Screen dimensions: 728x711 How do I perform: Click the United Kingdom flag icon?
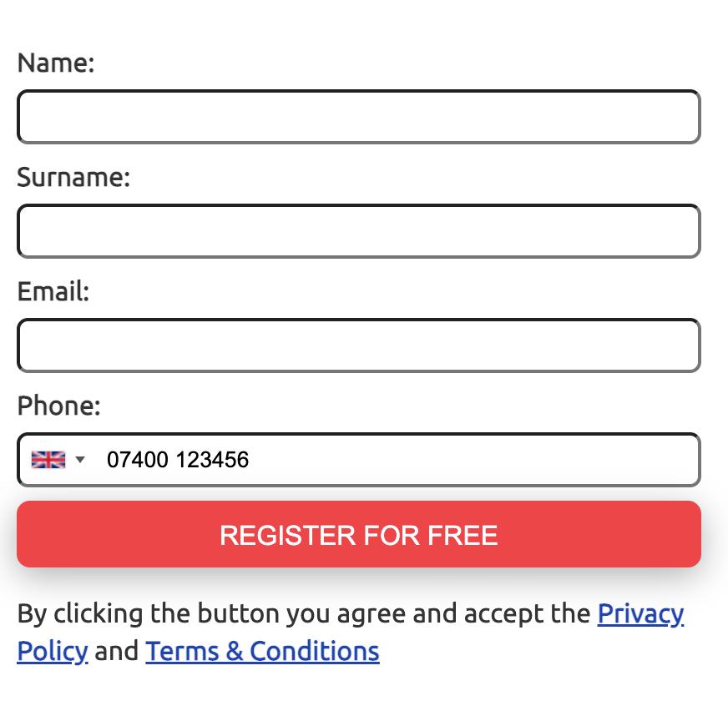(48, 460)
